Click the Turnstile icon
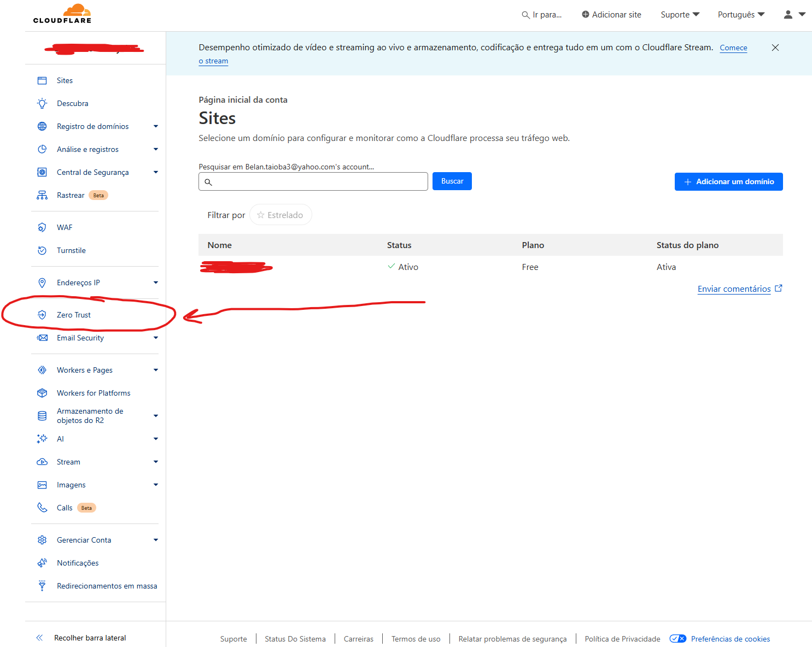 [42, 250]
